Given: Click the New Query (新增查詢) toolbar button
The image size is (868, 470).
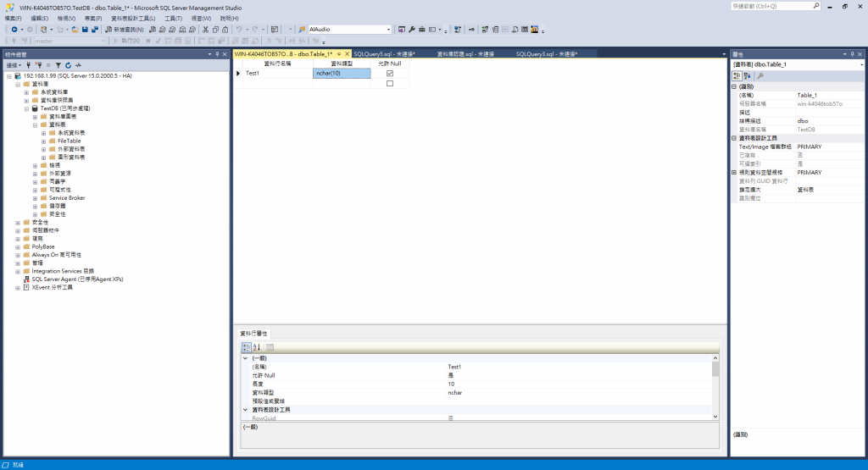Looking at the screenshot, I should tap(125, 30).
